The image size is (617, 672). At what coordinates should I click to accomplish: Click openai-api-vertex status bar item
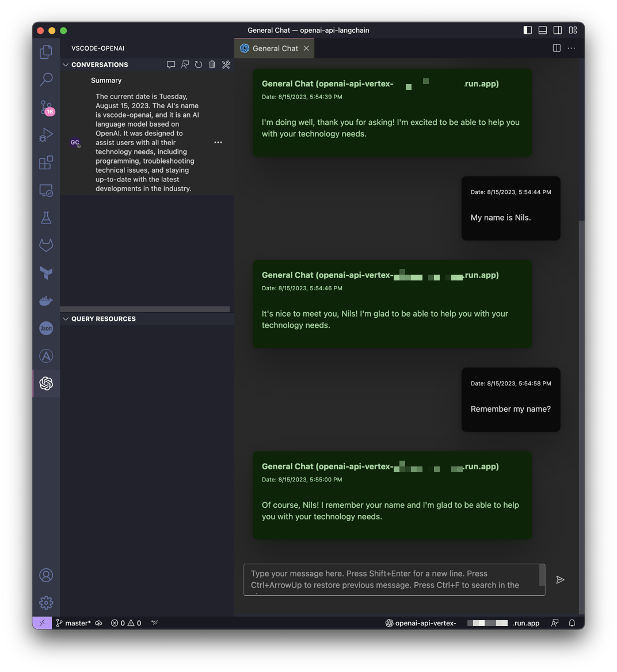tap(462, 623)
